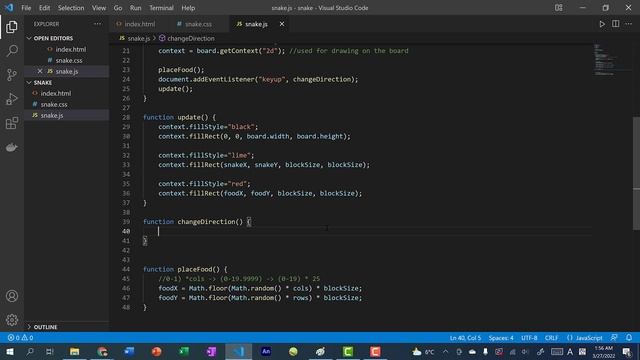Open the Run menu
The image size is (640, 360).
[x=136, y=8]
